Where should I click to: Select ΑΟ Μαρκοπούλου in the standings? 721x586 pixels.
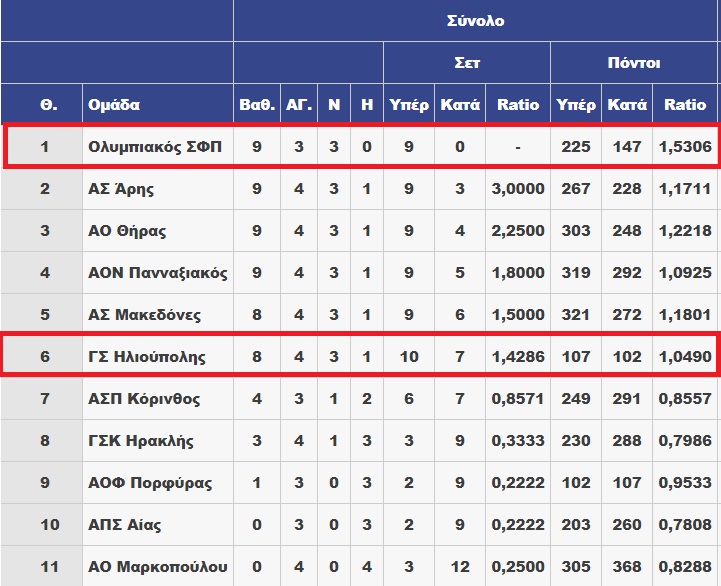click(158, 567)
